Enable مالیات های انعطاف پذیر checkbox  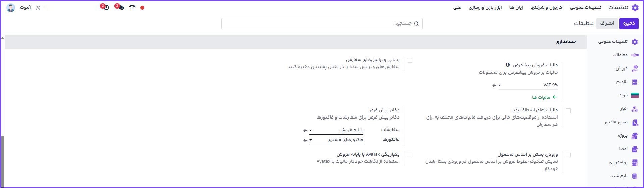tap(568, 111)
